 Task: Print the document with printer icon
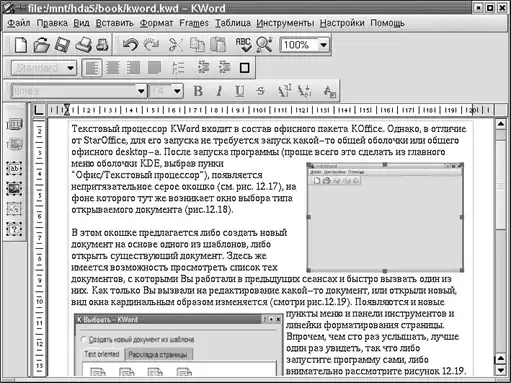tap(83, 45)
